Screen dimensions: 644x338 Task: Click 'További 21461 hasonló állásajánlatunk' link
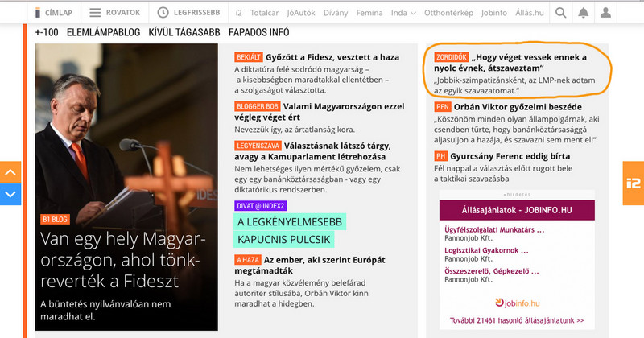[517, 320]
